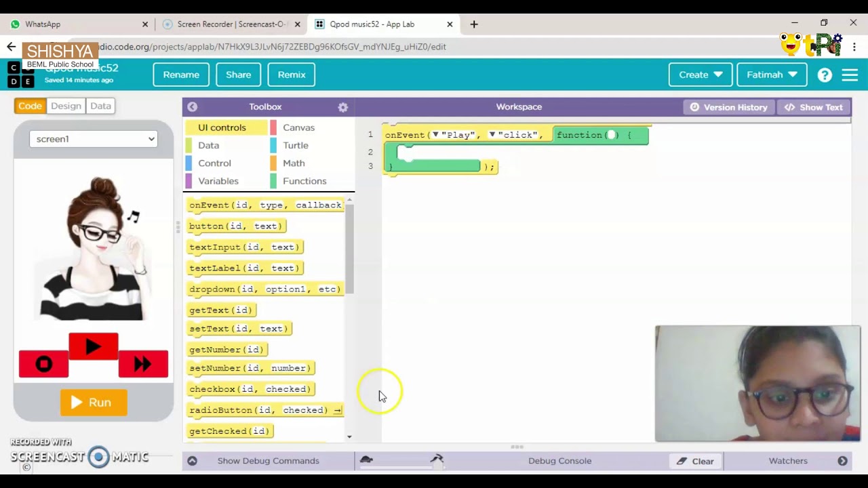Click the red fast-forward button in app preview
Image resolution: width=868 pixels, height=488 pixels.
tap(143, 364)
